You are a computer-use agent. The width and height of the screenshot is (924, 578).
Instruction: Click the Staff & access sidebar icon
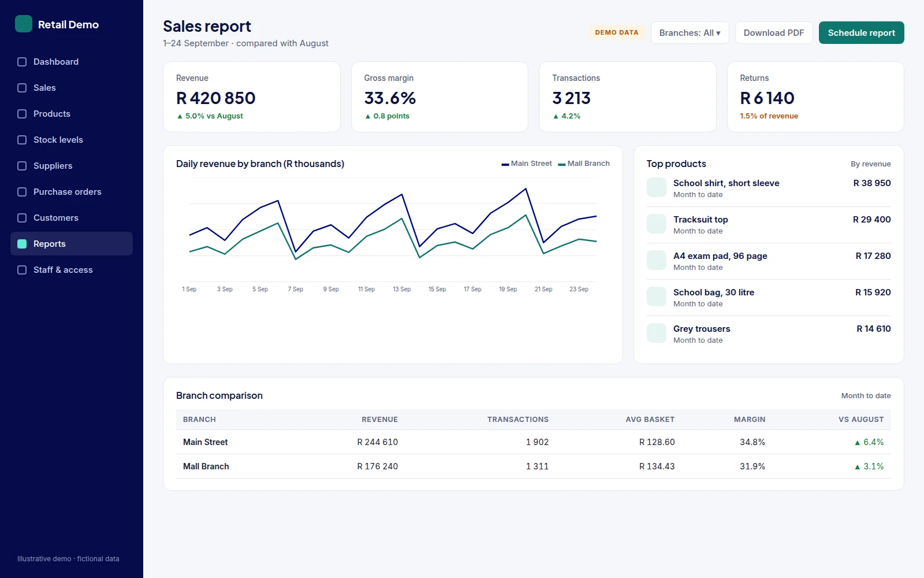coord(22,270)
